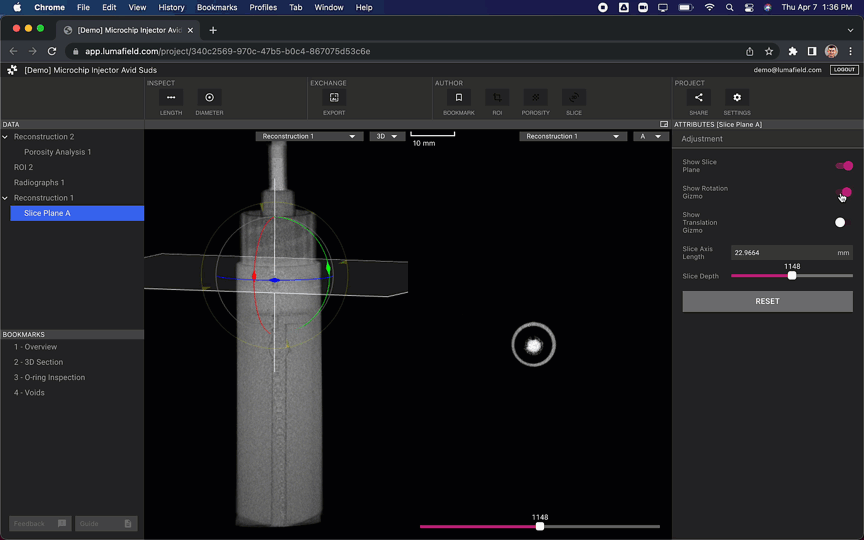Open the project Share icon

click(698, 98)
